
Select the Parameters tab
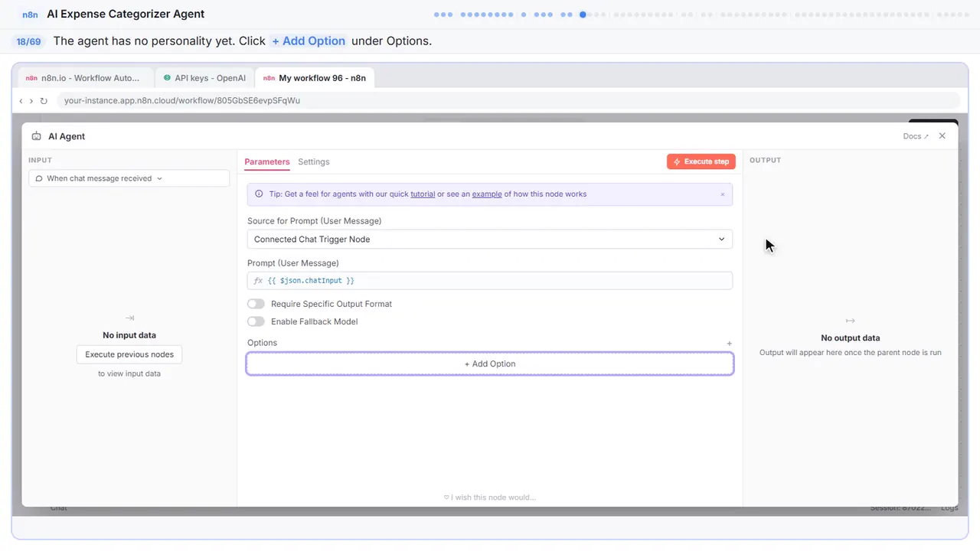coord(267,162)
